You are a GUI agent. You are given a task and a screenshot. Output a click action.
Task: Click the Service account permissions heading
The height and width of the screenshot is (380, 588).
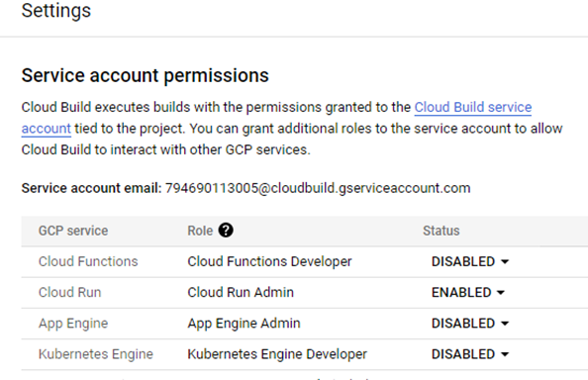(x=146, y=75)
